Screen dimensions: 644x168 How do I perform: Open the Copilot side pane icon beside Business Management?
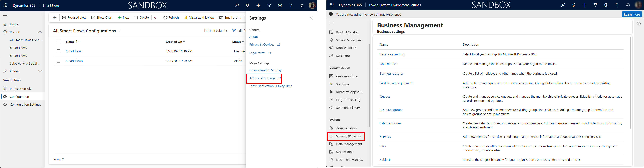639,24
